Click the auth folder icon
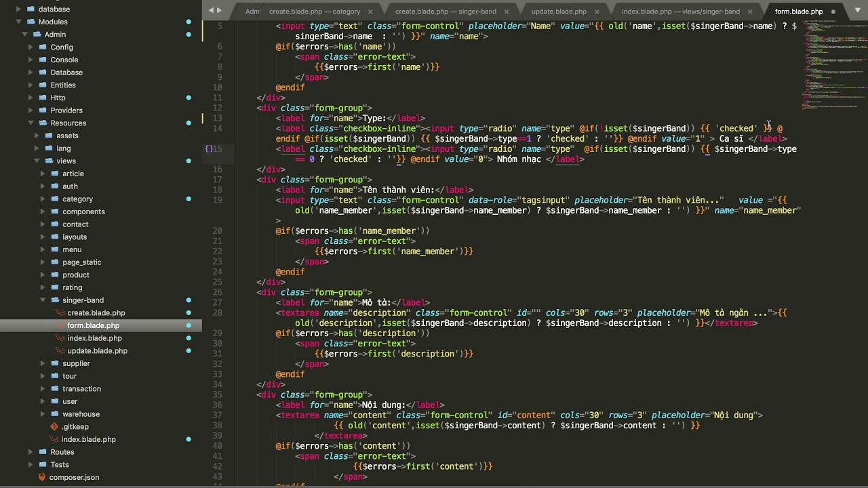Screen dimensions: 868x488 point(55,186)
